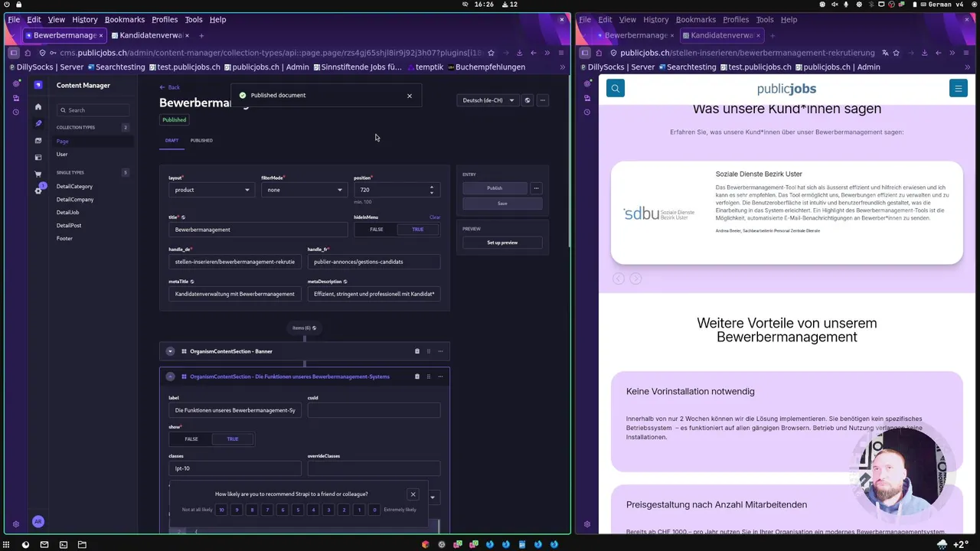Click the Publish button
The height and width of the screenshot is (551, 980).
pyautogui.click(x=495, y=188)
